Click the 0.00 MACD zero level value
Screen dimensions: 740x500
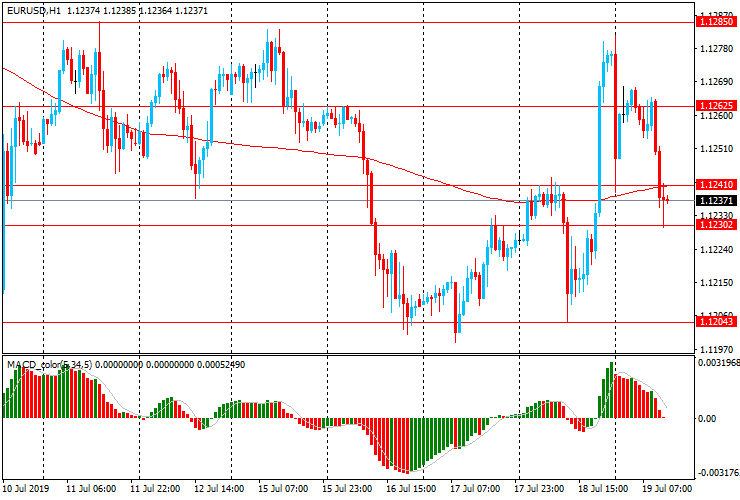[706, 419]
